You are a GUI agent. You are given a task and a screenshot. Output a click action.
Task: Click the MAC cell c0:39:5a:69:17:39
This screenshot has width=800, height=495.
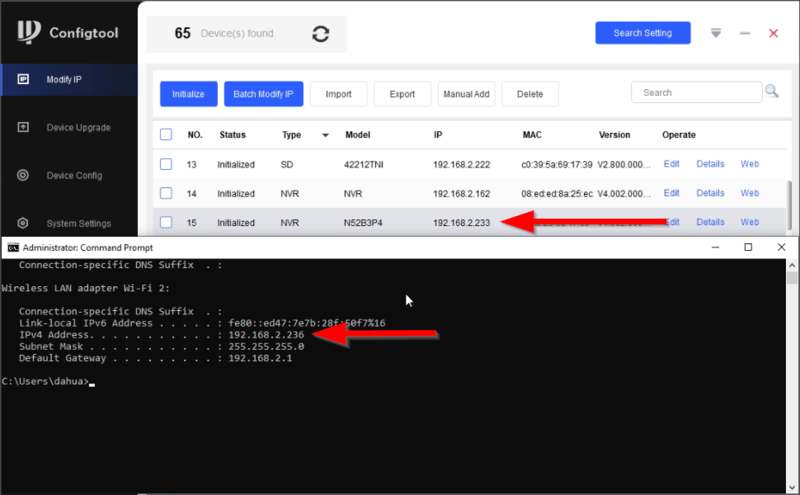click(x=557, y=164)
